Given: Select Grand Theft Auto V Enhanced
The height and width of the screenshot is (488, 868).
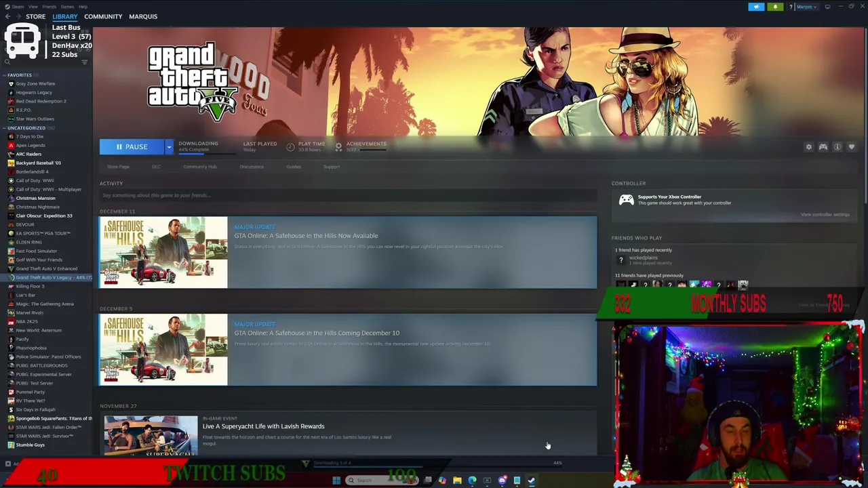Looking at the screenshot, I should (46, 268).
